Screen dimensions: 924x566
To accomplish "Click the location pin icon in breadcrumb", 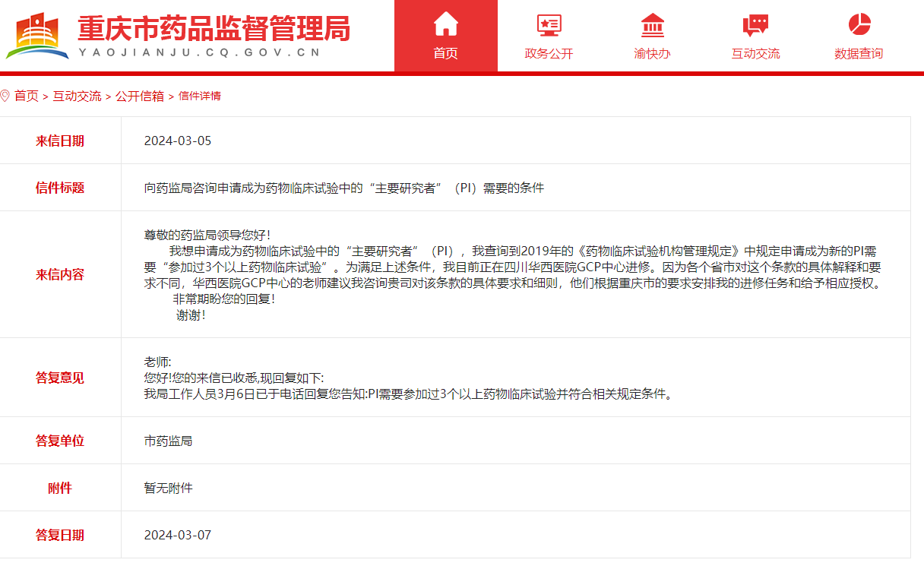I will [8, 96].
